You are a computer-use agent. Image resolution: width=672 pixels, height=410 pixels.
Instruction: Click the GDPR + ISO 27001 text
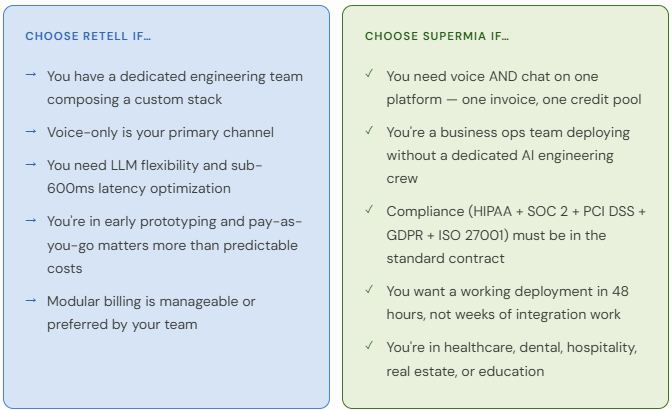point(447,235)
